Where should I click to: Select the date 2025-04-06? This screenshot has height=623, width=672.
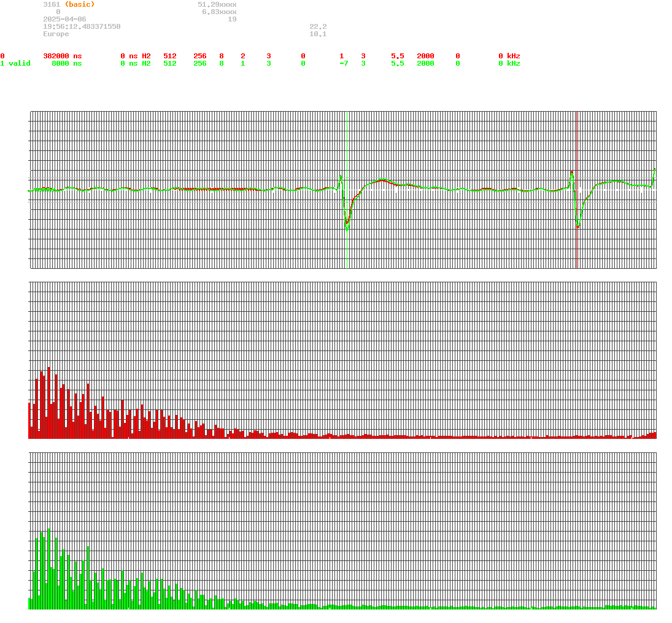(64, 19)
